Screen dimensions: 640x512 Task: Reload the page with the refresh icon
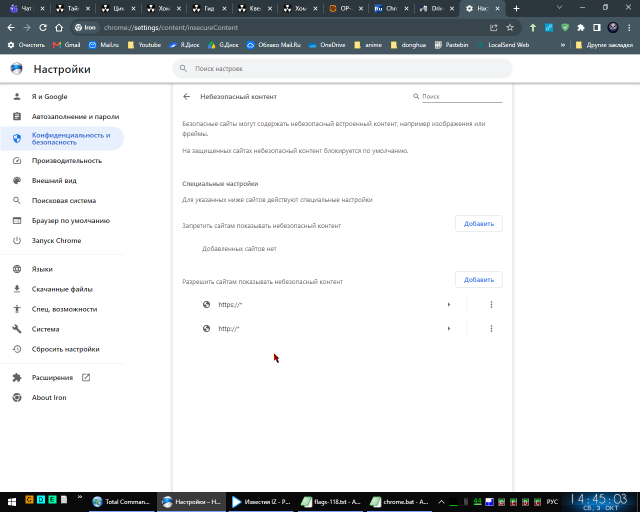point(43,27)
